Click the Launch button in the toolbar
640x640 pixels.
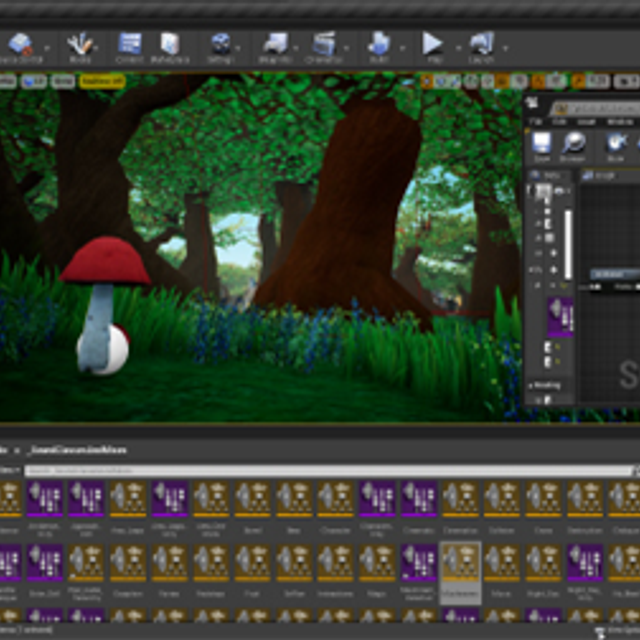coord(482,45)
